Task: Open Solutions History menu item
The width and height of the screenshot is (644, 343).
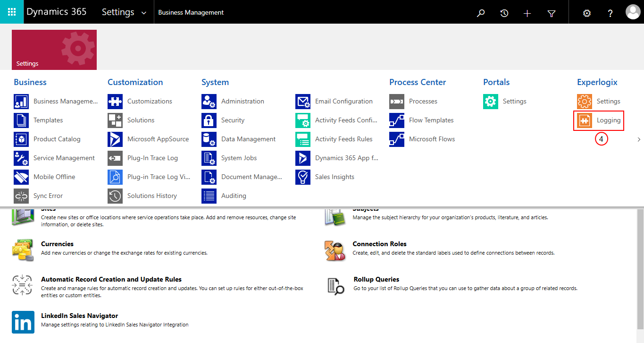Action: [x=152, y=196]
